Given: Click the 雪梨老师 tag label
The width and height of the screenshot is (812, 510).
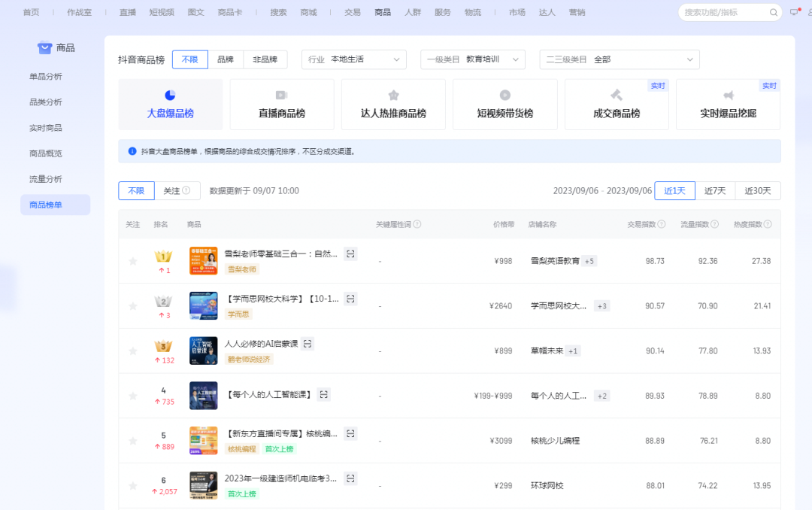Looking at the screenshot, I should (x=242, y=269).
